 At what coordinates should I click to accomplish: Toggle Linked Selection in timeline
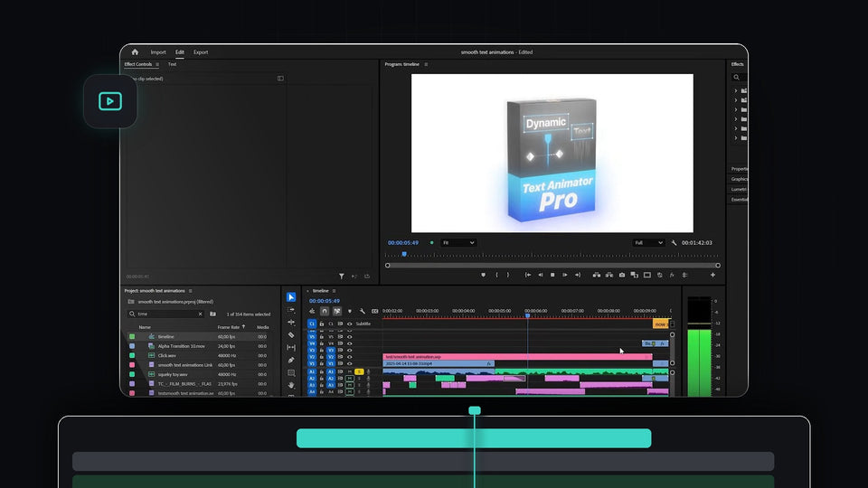tap(336, 312)
